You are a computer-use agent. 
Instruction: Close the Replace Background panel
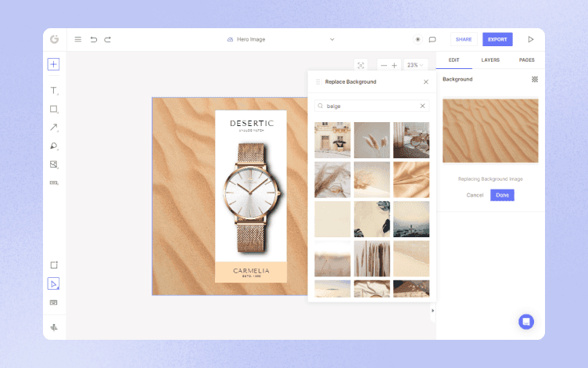[426, 82]
